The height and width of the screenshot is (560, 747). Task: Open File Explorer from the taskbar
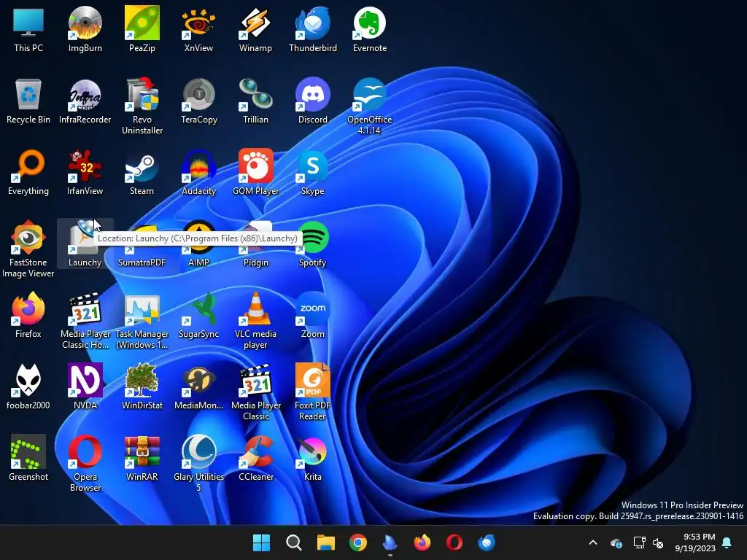[x=326, y=542]
